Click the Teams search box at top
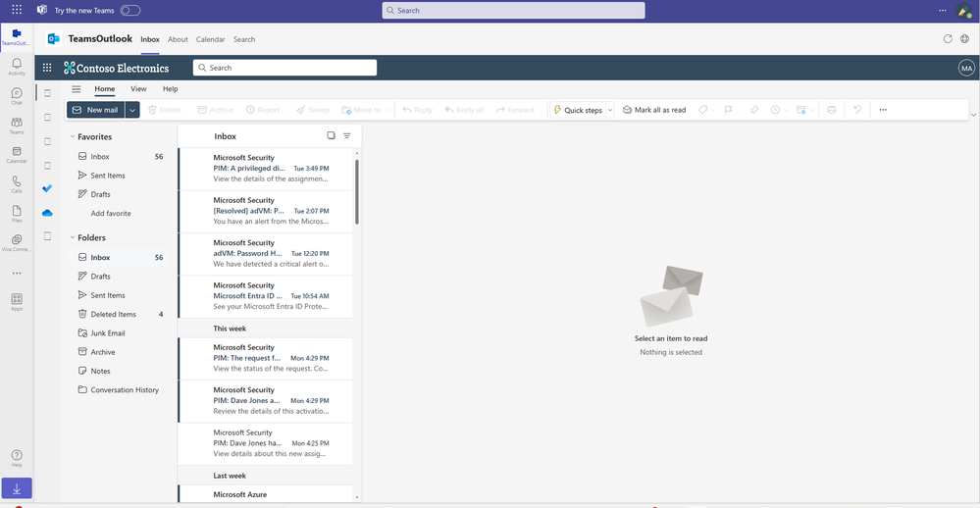The width and height of the screenshot is (980, 508). pyautogui.click(x=513, y=10)
